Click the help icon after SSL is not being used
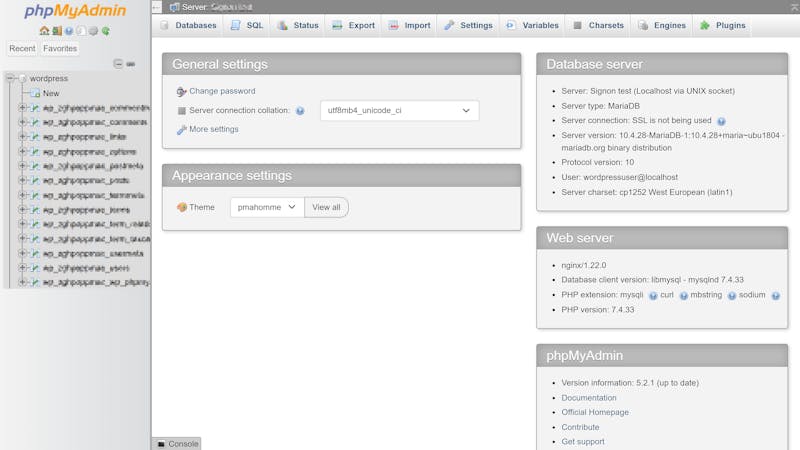Screen dimensions: 800x450 721,121
